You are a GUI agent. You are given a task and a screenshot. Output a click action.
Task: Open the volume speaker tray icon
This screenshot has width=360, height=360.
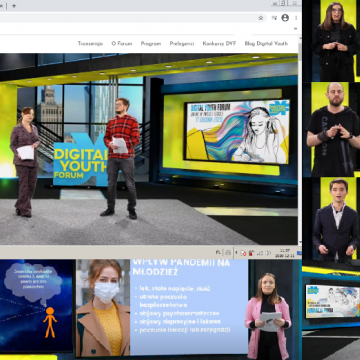268,253
